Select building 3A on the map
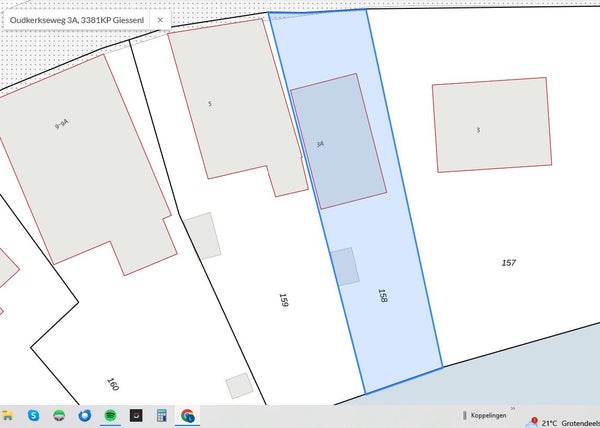Viewport: 600px width, 428px height. (338, 142)
